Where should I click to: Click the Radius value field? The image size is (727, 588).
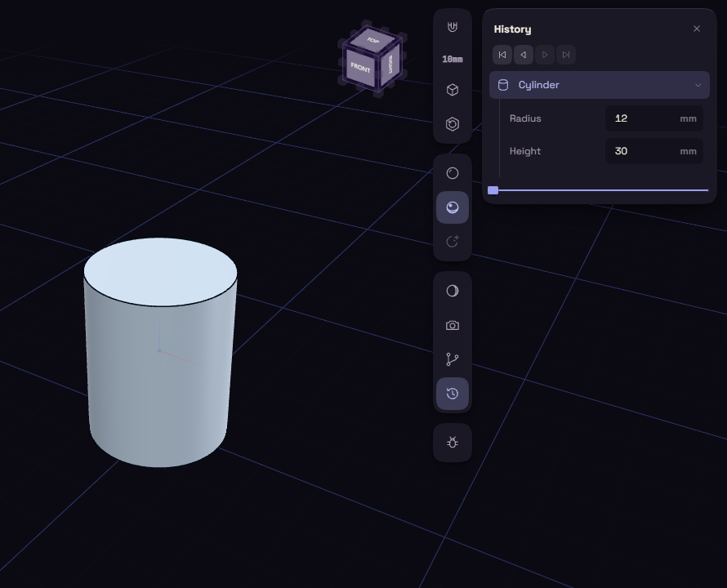pos(654,118)
